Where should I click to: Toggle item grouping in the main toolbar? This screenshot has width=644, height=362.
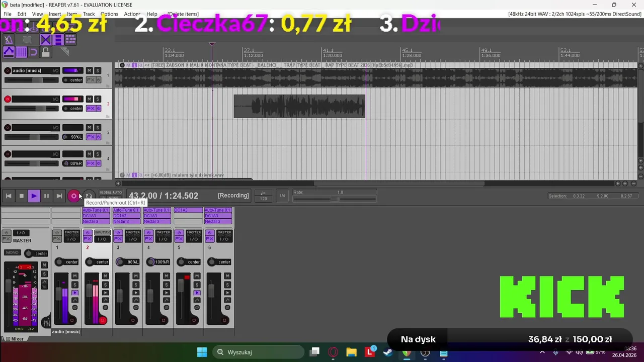click(x=58, y=40)
